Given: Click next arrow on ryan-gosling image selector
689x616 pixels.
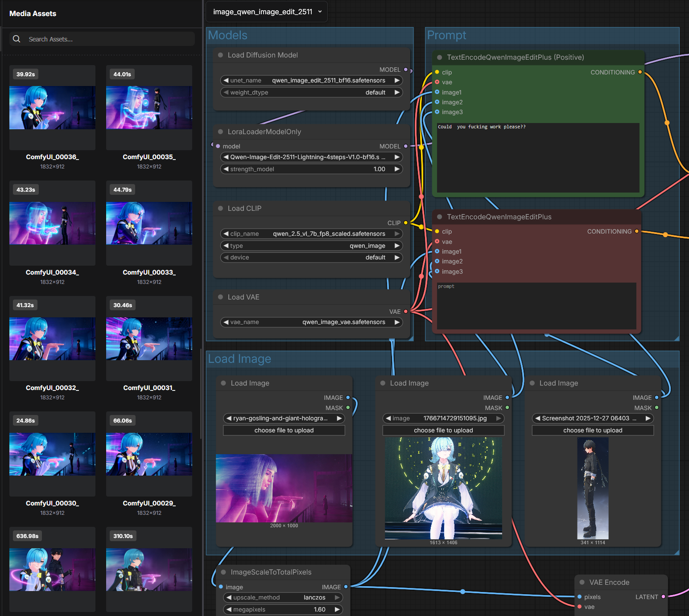Looking at the screenshot, I should (339, 419).
